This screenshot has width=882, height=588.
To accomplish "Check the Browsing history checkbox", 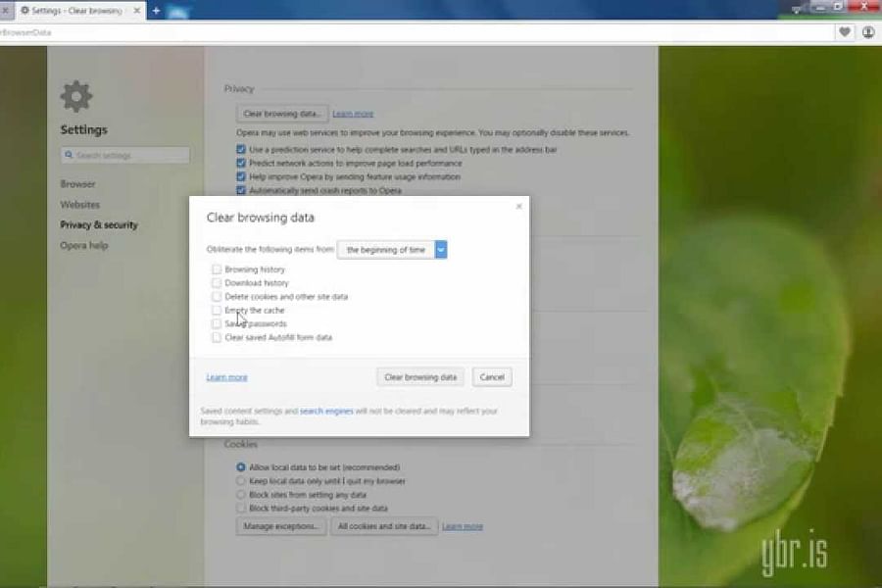I will pos(217,269).
